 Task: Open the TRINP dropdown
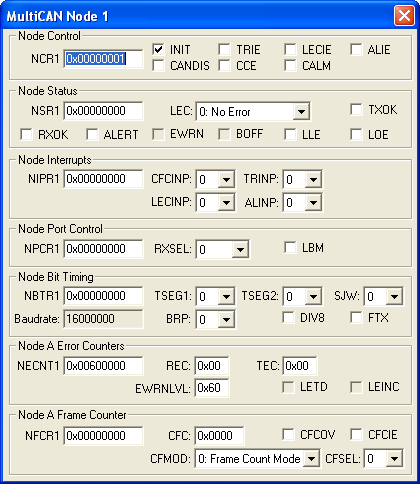(x=302, y=180)
